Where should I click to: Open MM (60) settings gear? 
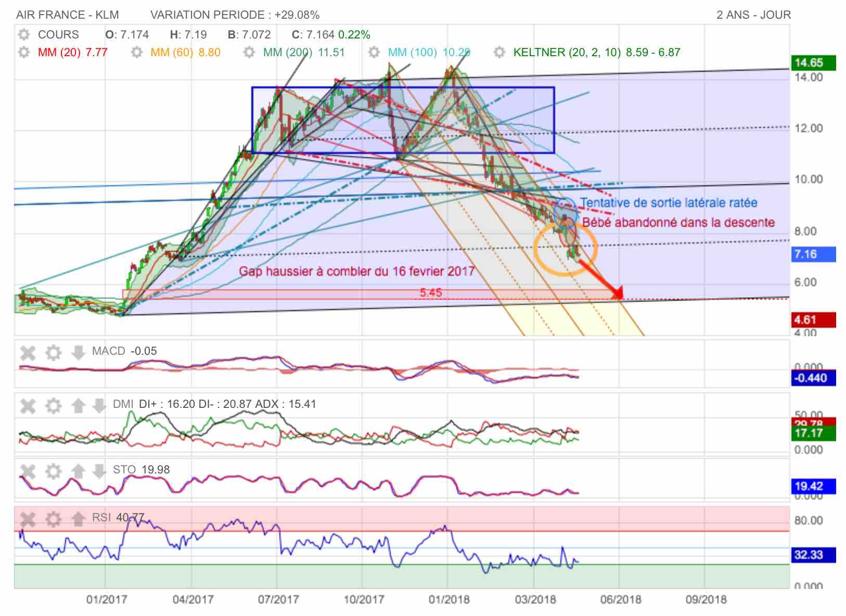(136, 53)
